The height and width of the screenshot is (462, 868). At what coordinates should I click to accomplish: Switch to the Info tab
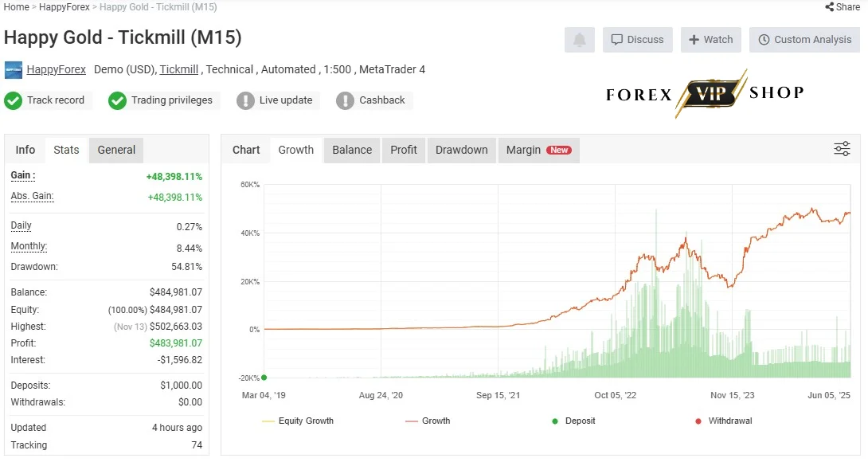[x=25, y=150]
